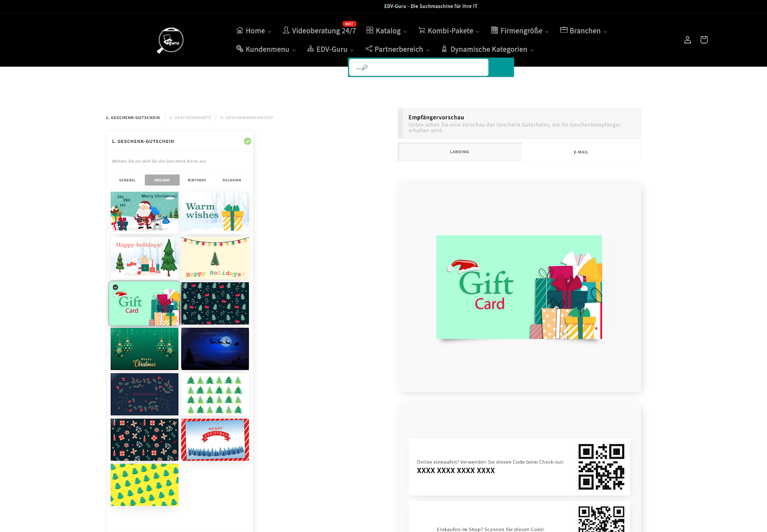Screen dimensions: 767x532
Task: Click the Partnerbereich share icon
Action: pyautogui.click(x=369, y=49)
